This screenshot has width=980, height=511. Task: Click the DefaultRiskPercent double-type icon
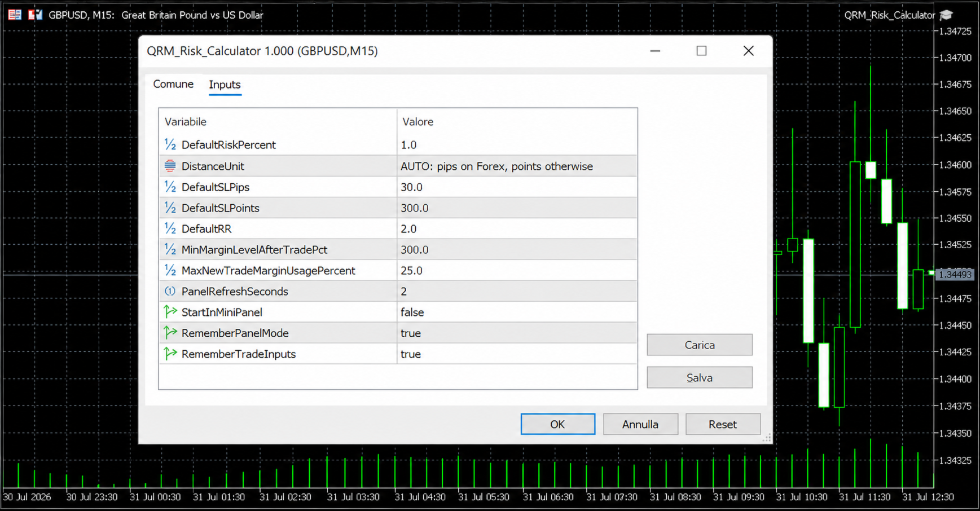(170, 144)
